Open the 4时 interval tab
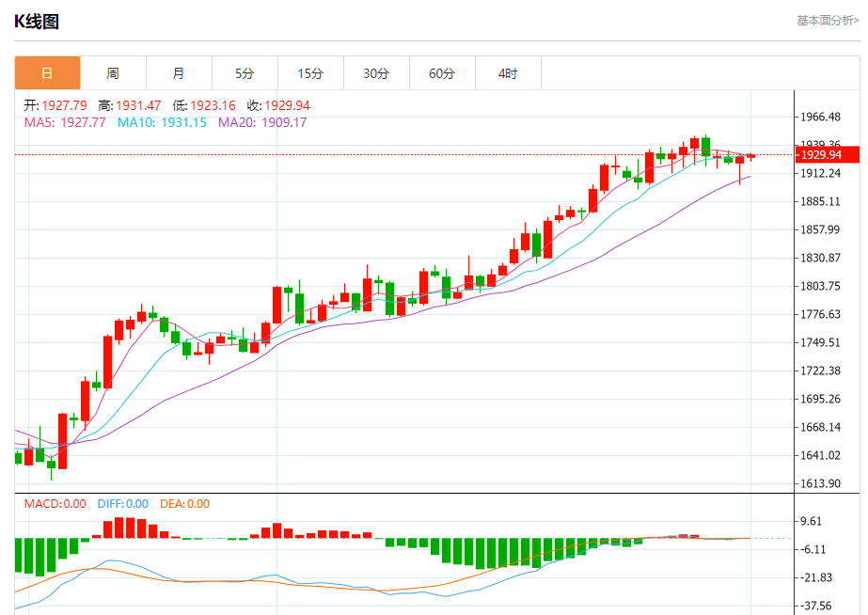The width and height of the screenshot is (868, 615). click(x=508, y=73)
